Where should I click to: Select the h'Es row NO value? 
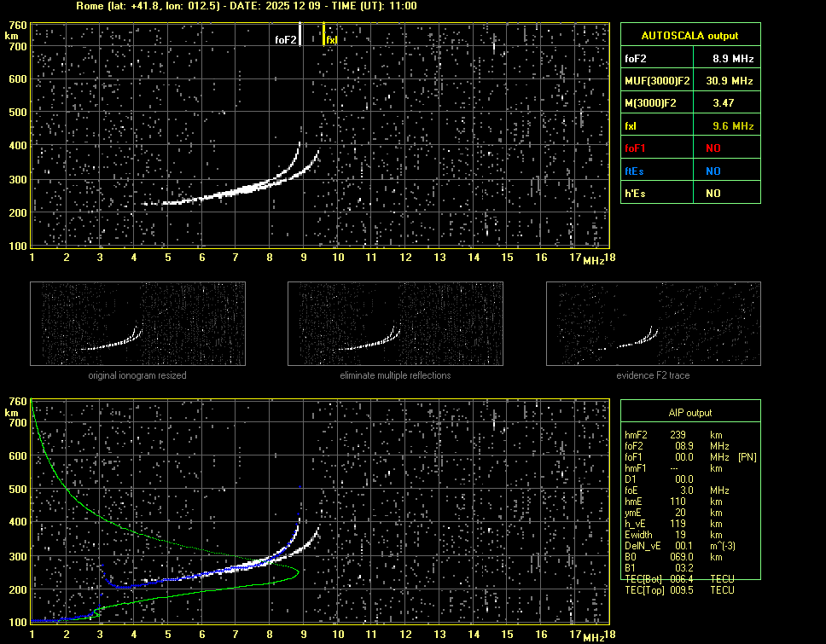(713, 194)
